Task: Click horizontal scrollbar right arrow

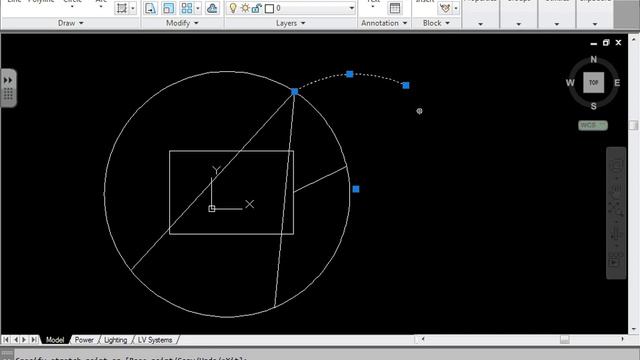Action: [622, 339]
